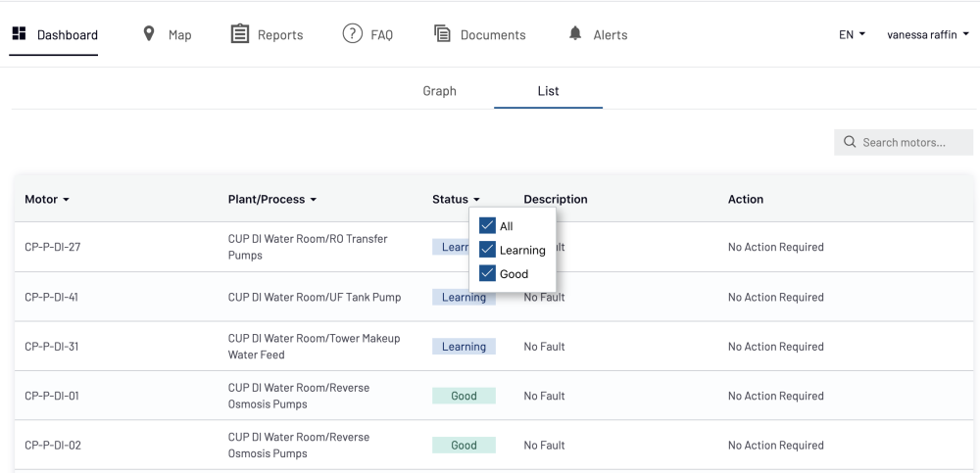Click the search magnifier icon
This screenshot has height=473, width=980.
850,143
